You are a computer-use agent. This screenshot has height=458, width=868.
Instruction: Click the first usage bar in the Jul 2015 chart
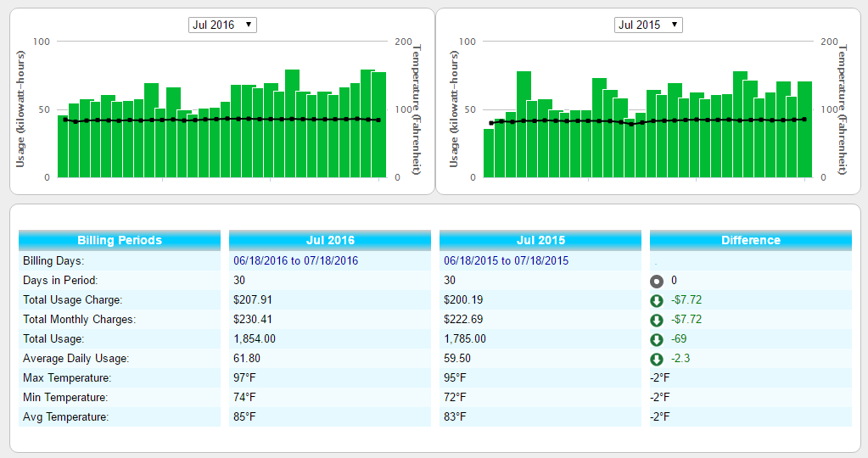coord(489,154)
